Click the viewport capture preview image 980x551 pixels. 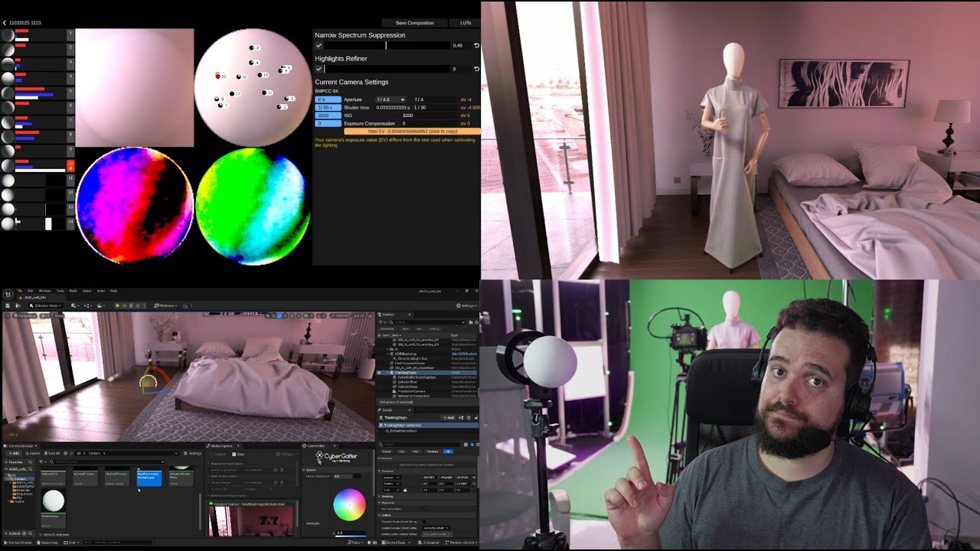(x=251, y=521)
